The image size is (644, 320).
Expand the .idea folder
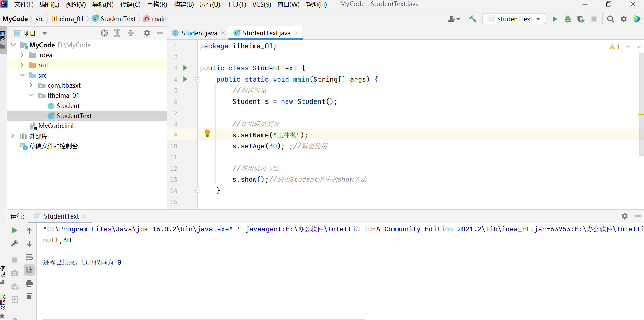[22, 55]
